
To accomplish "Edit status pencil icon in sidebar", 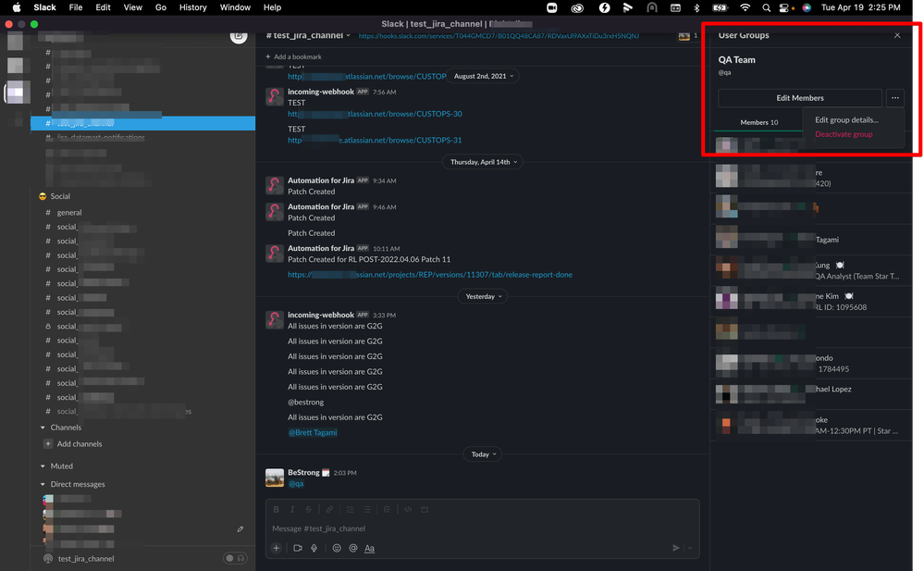I will click(x=240, y=529).
